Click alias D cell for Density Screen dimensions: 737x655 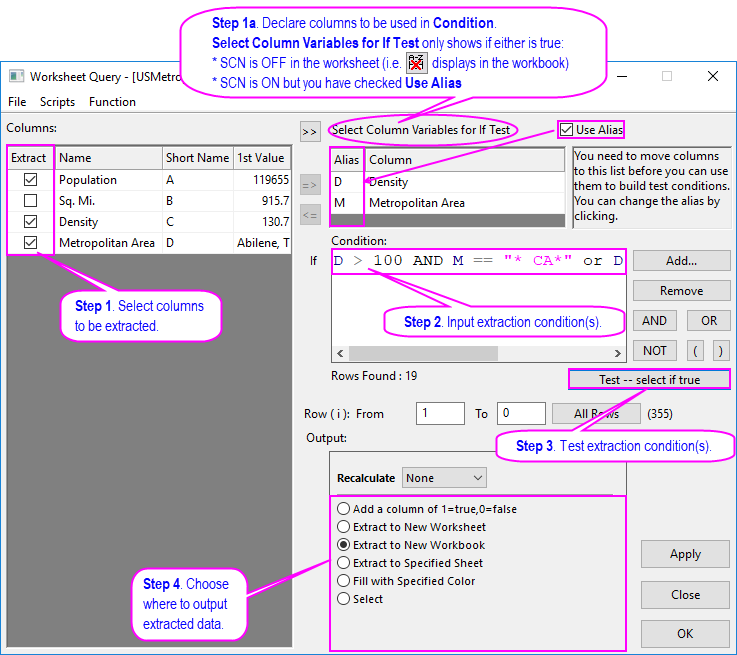[347, 182]
